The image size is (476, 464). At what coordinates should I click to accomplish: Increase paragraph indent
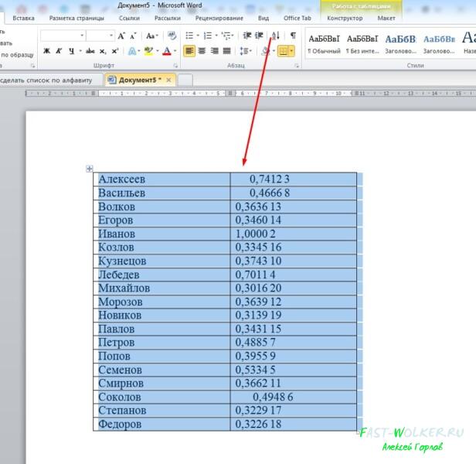coord(259,36)
